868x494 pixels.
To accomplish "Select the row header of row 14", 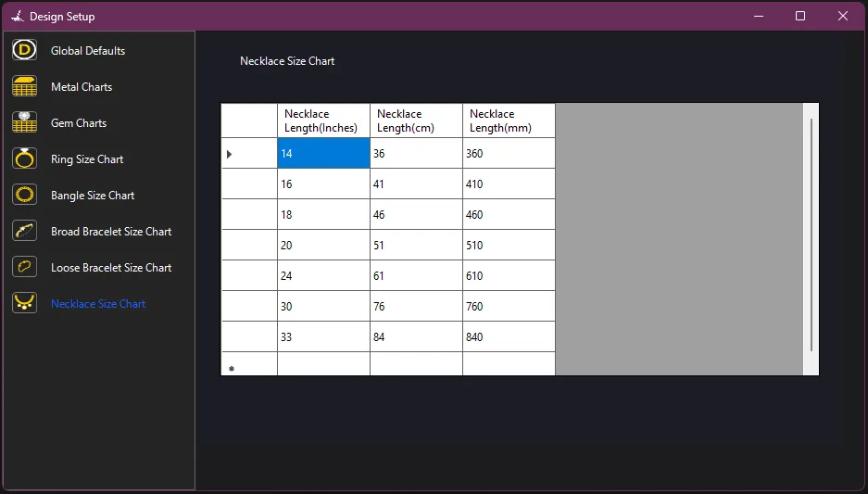I will pyautogui.click(x=249, y=154).
